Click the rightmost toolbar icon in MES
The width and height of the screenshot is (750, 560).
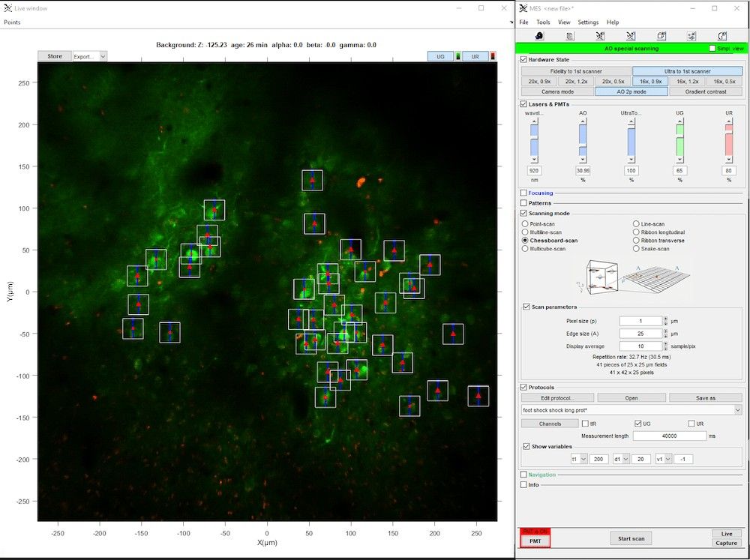coord(722,35)
